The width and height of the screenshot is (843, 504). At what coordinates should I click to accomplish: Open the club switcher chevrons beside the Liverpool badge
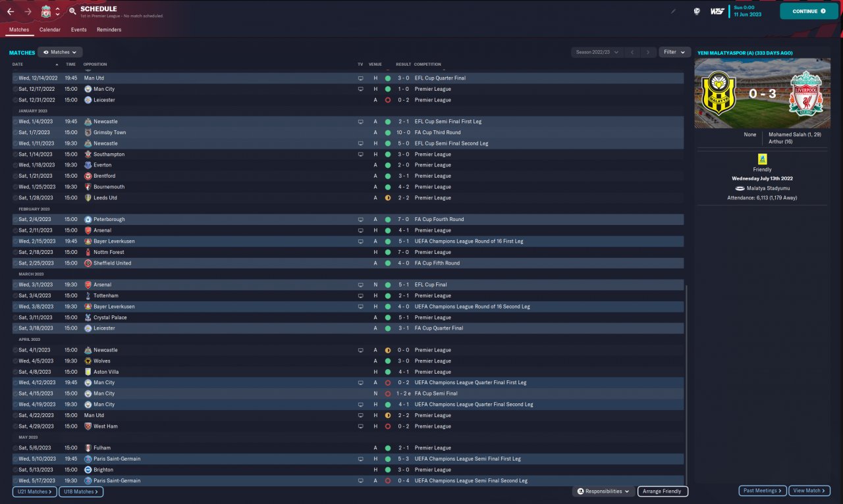pos(57,12)
